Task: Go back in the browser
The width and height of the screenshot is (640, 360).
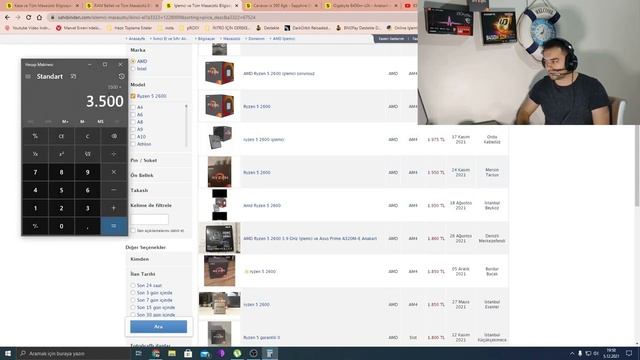Action: 7,18
